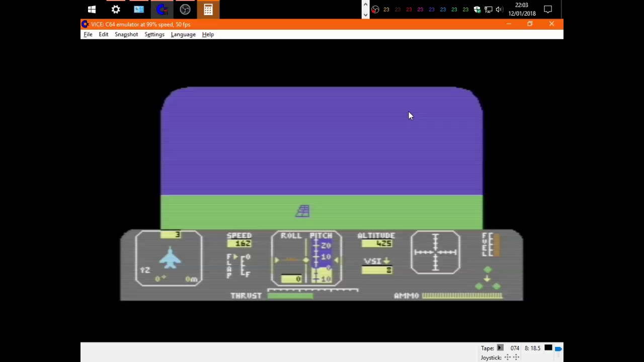Open the Snapshot menu
644x362 pixels.
(x=126, y=34)
